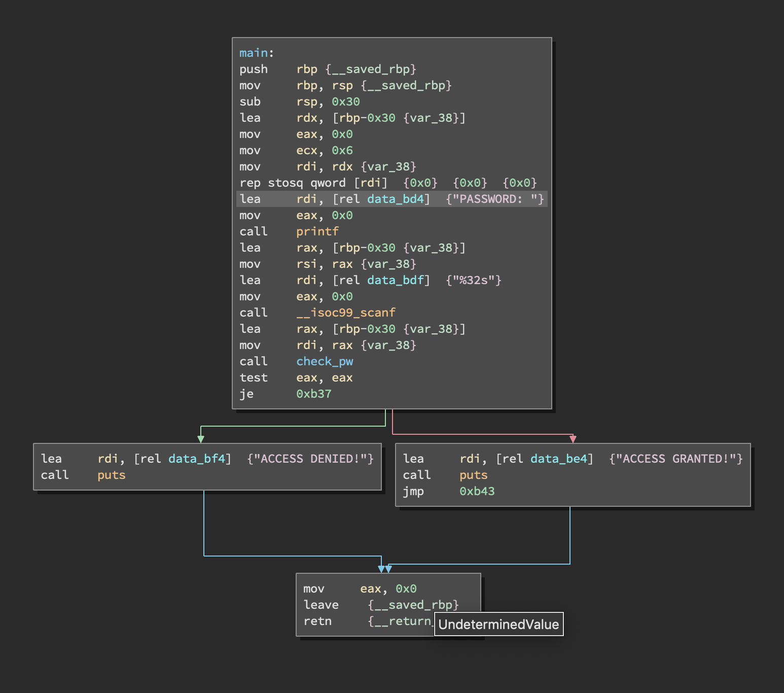This screenshot has height=693, width=784.
Task: Select the printf call target
Action: click(317, 231)
